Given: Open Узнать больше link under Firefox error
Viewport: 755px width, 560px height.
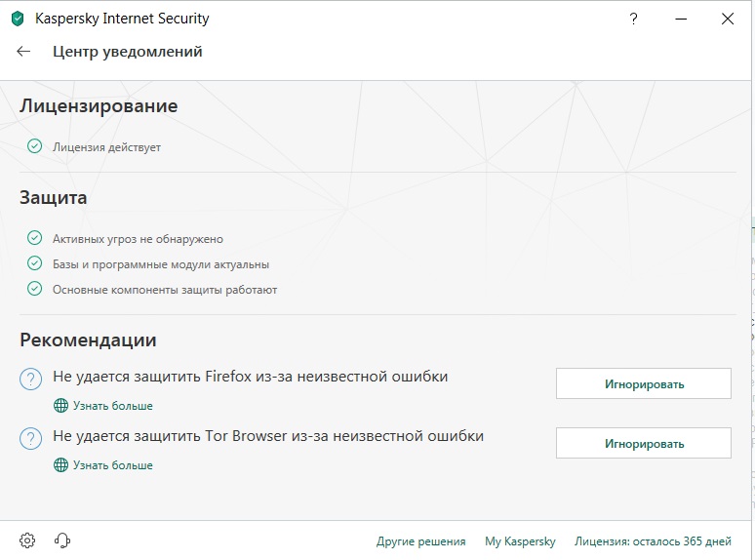Looking at the screenshot, I should tap(111, 405).
